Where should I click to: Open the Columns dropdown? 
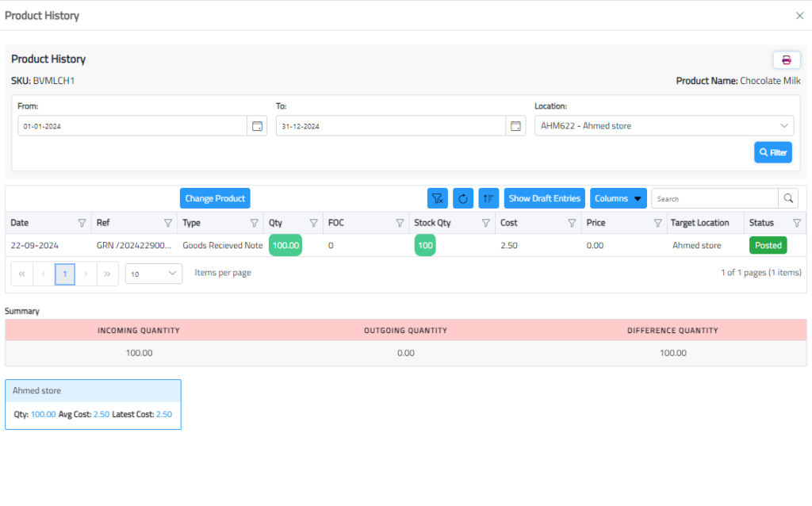tap(618, 198)
